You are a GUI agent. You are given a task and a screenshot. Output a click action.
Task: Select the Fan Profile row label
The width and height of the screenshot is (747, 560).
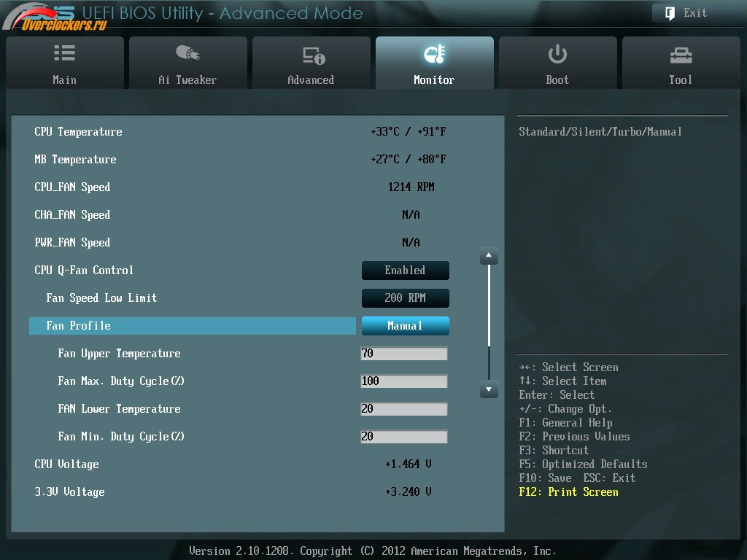78,326
